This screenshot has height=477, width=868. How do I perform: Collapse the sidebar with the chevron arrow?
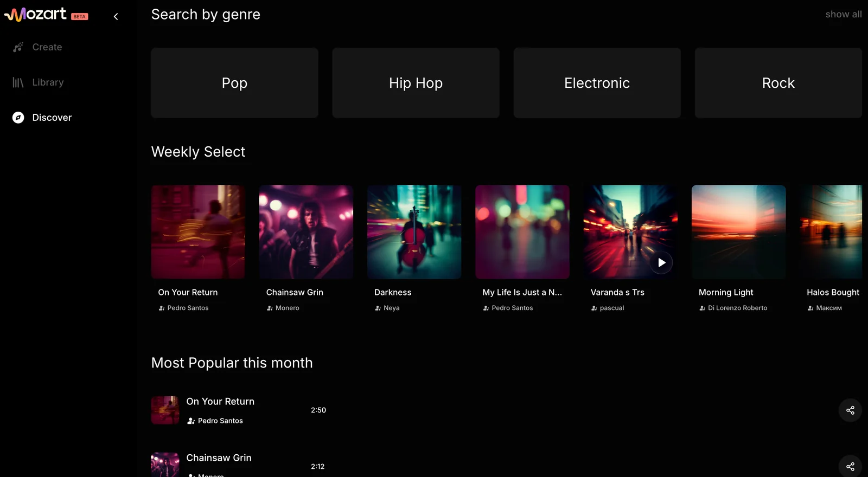[x=116, y=17]
